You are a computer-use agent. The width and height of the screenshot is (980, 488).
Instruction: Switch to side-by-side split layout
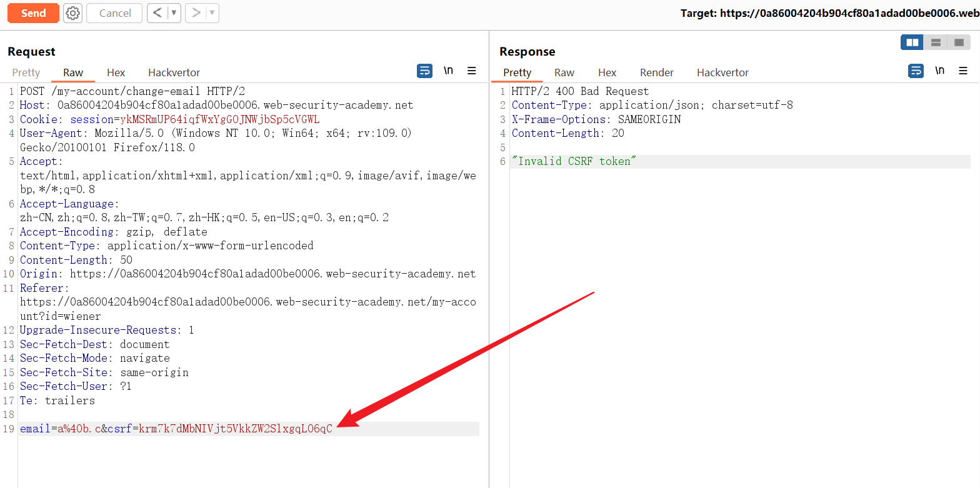[912, 42]
